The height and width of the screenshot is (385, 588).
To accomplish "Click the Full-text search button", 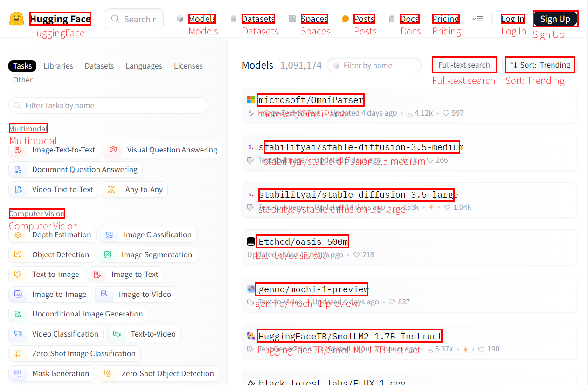I will [x=464, y=65].
